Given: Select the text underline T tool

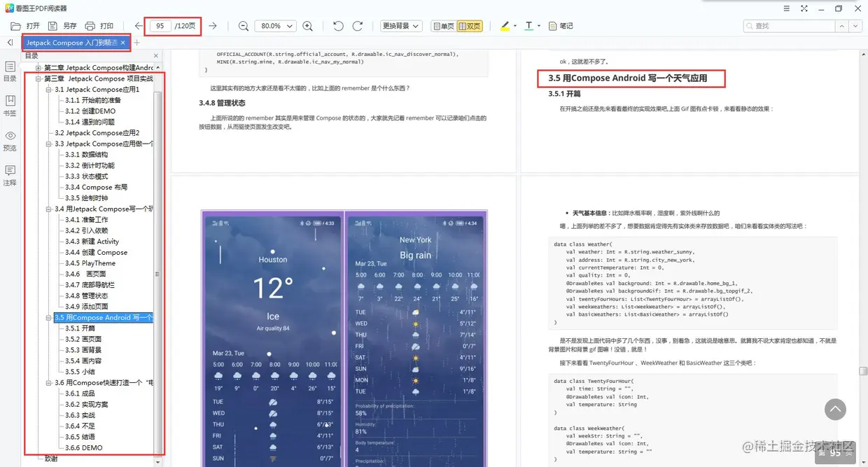Looking at the screenshot, I should tap(528, 26).
